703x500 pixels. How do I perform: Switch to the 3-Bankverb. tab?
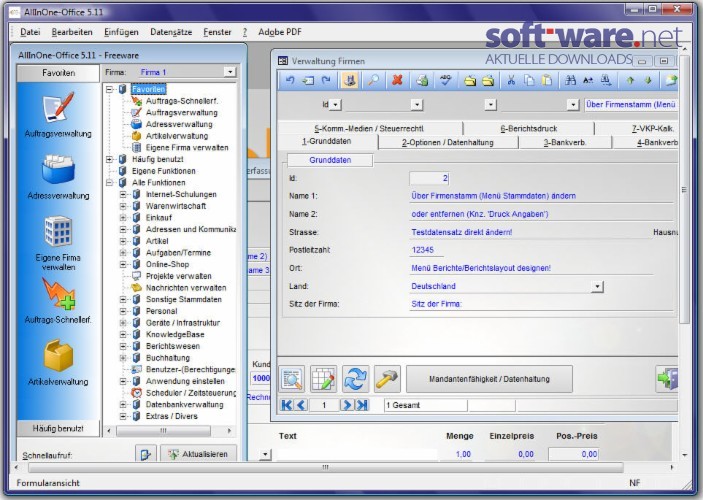(565, 142)
